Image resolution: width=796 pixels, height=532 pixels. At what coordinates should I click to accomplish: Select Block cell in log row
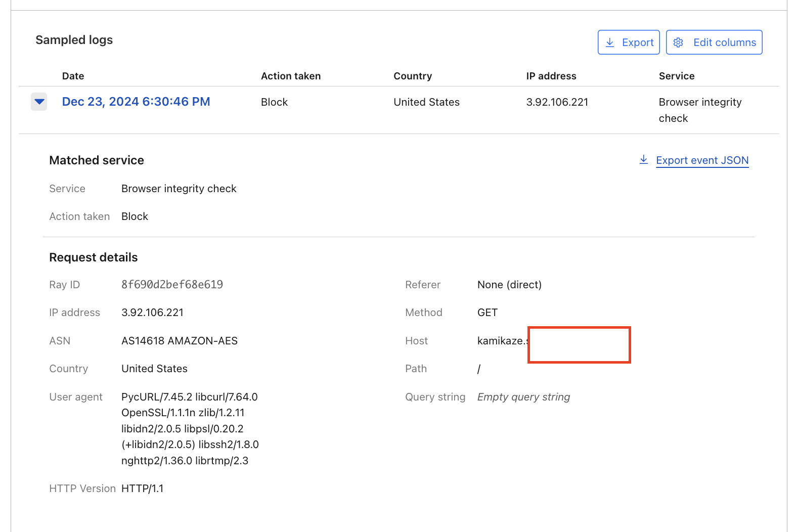pos(274,102)
